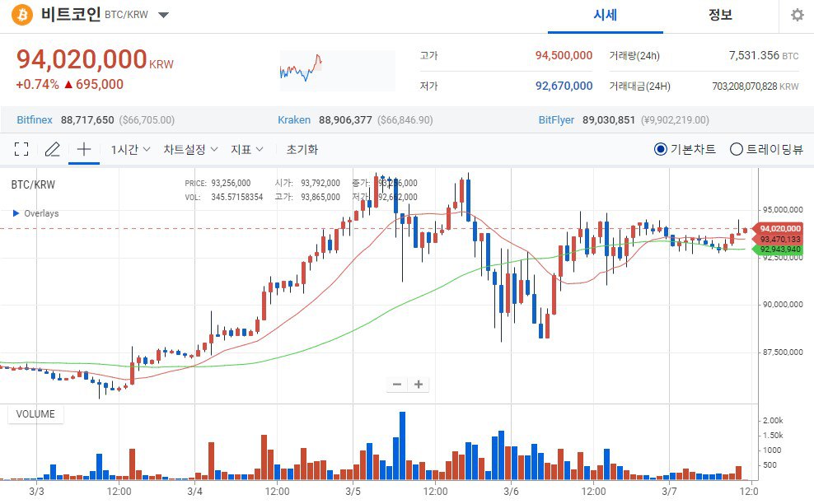Select the 트레이딩뷰 radio button
This screenshot has height=504, width=814.
736,150
